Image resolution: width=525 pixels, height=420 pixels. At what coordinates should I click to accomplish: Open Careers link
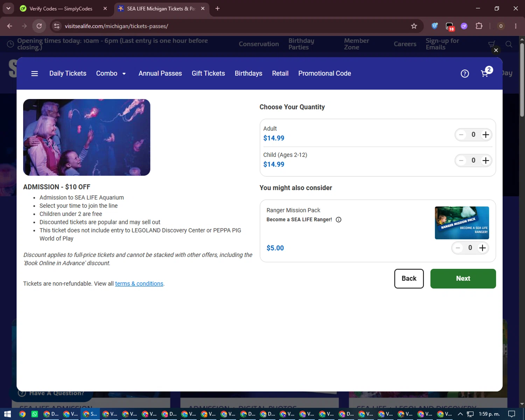coord(405,44)
